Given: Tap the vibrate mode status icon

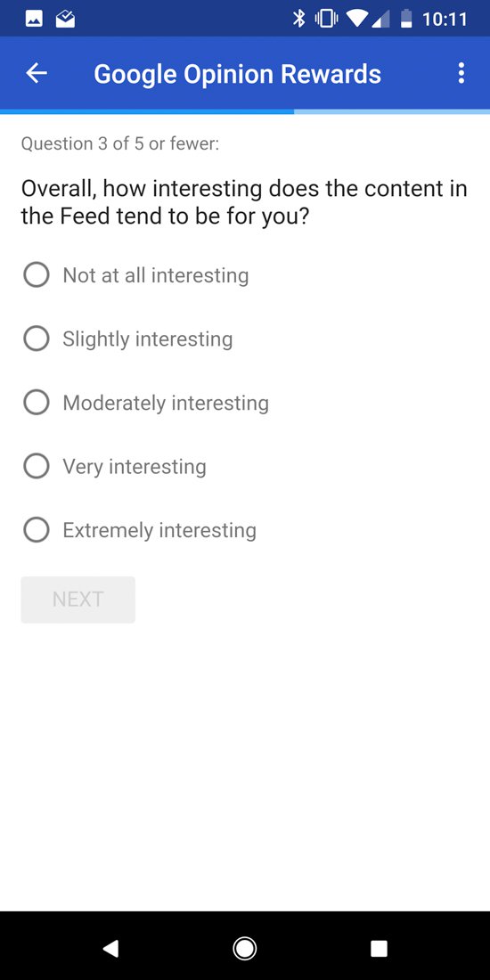Looking at the screenshot, I should click(x=326, y=20).
